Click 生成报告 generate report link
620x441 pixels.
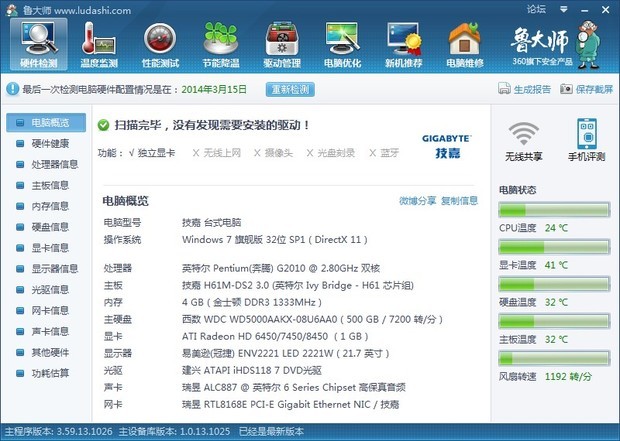532,89
